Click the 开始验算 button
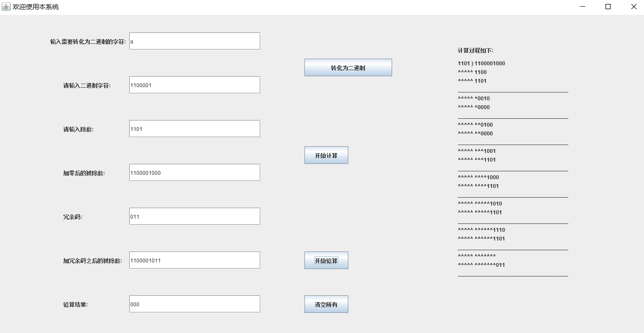Viewport: 644px width, 333px height. pos(326,260)
